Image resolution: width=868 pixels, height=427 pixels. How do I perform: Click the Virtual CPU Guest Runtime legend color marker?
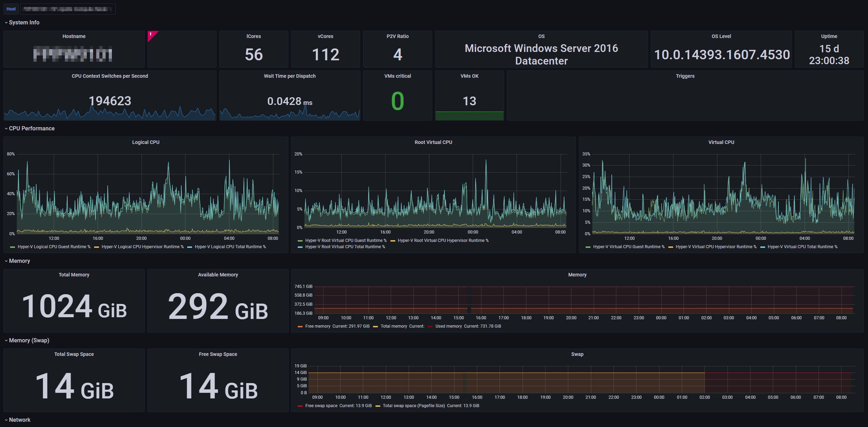click(x=588, y=247)
